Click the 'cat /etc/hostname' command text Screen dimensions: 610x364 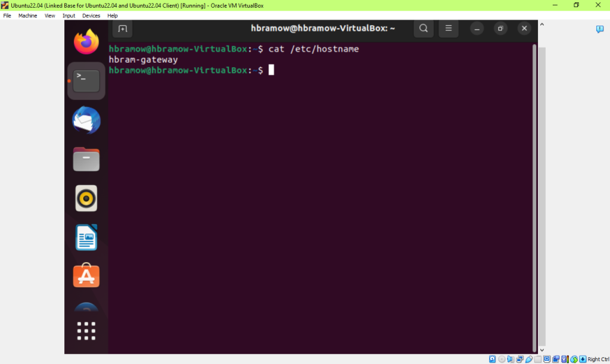click(313, 49)
